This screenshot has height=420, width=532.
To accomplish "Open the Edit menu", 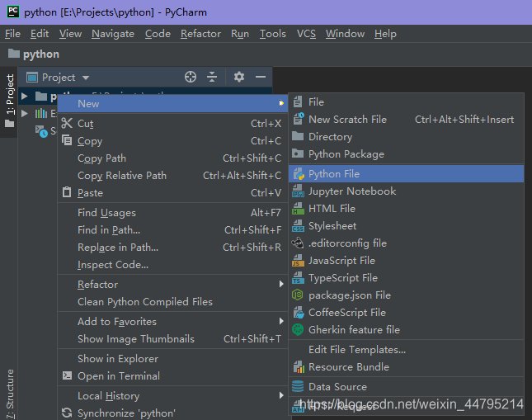I will [x=40, y=34].
